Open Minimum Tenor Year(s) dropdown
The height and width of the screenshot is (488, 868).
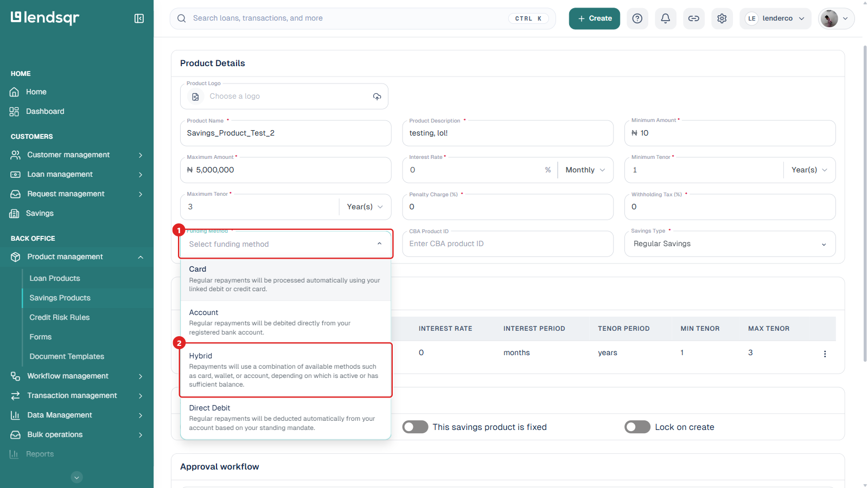(x=809, y=170)
